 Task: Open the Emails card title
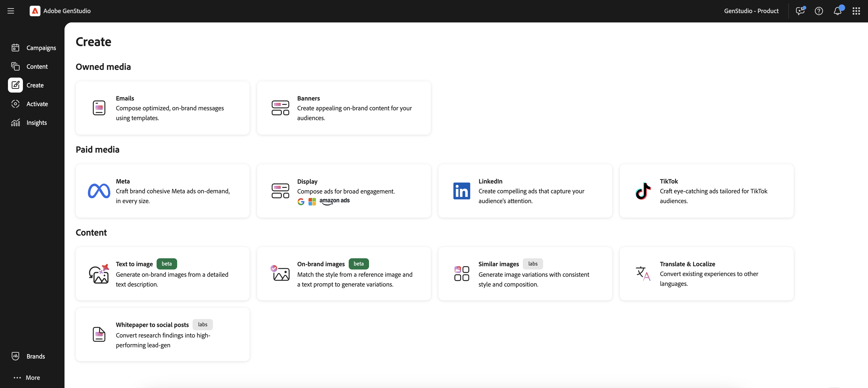(x=125, y=98)
